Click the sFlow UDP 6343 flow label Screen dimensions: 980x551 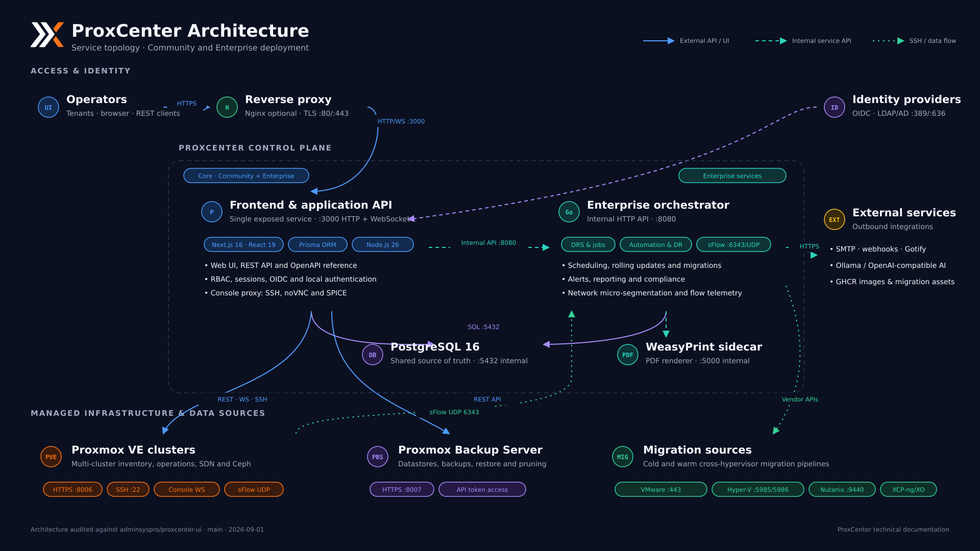point(454,412)
